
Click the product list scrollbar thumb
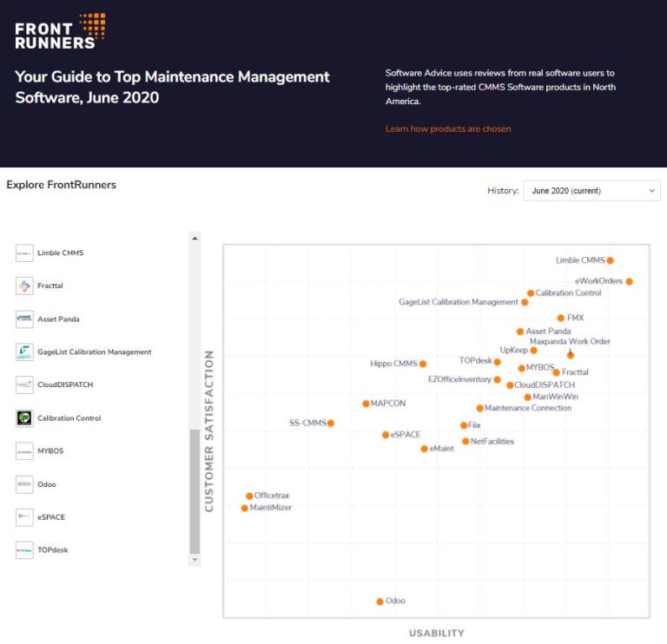click(195, 491)
